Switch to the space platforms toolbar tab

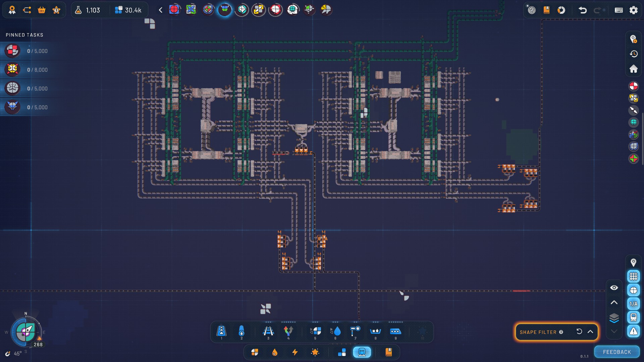tap(342, 352)
